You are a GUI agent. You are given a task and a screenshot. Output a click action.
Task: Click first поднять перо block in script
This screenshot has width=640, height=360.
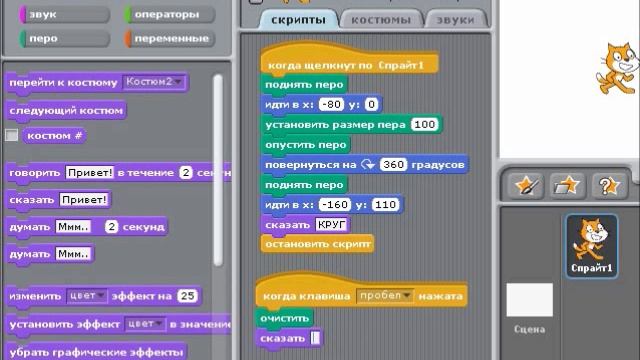(304, 85)
